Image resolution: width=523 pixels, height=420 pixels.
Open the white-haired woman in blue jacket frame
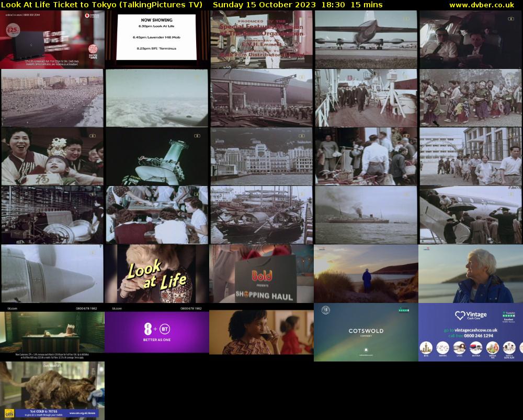coord(471,273)
